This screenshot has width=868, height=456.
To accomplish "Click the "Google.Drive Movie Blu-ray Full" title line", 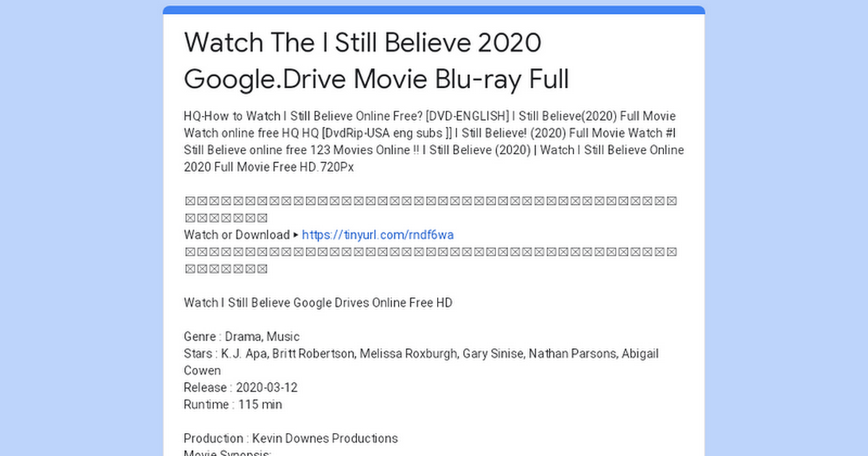I will click(x=376, y=79).
